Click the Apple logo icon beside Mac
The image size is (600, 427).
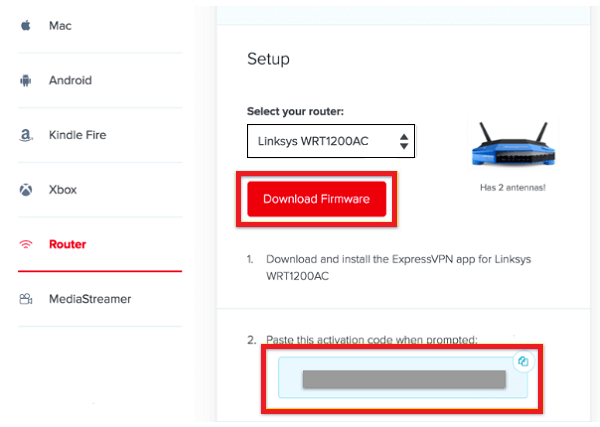(x=26, y=25)
